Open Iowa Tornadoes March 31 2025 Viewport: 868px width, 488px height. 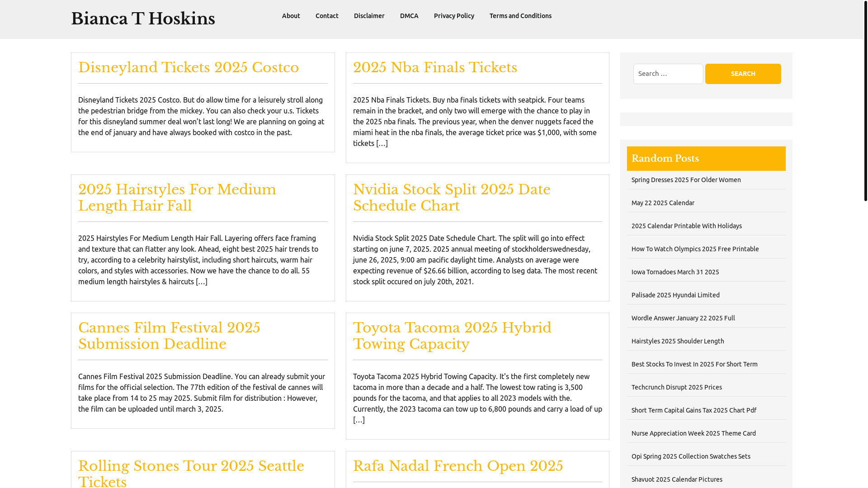[675, 272]
